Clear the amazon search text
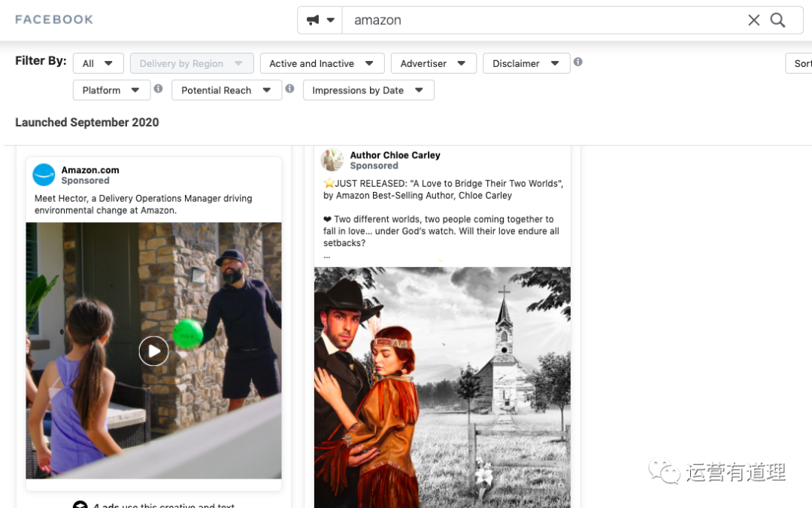This screenshot has width=812, height=508. 753,20
